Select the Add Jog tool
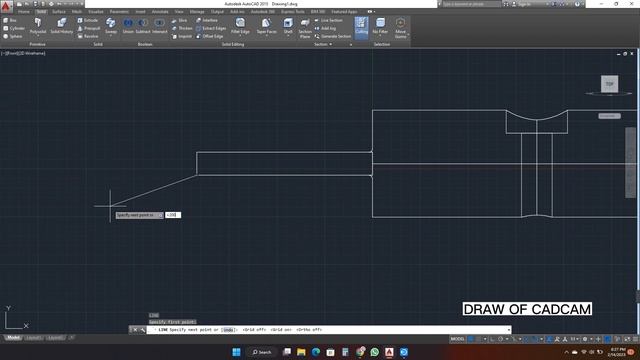Image resolution: width=640 pixels, height=360 pixels. coord(325,28)
